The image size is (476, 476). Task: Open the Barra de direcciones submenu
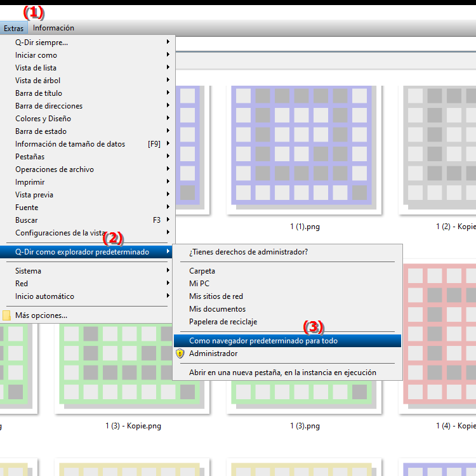click(x=87, y=106)
